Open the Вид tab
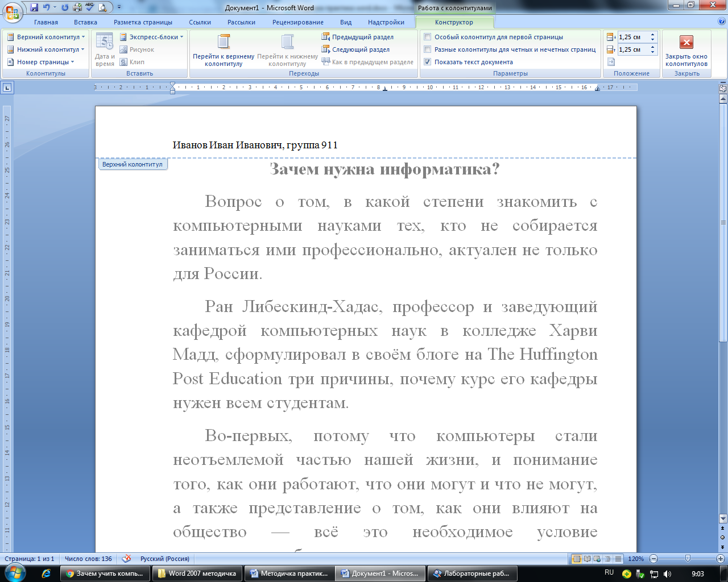This screenshot has height=582, width=728. click(x=346, y=22)
